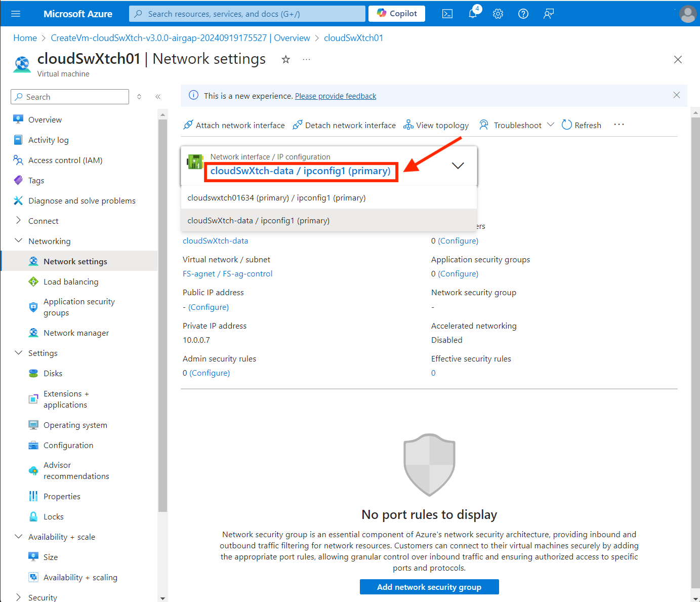Open the portal settings gear

click(x=498, y=14)
